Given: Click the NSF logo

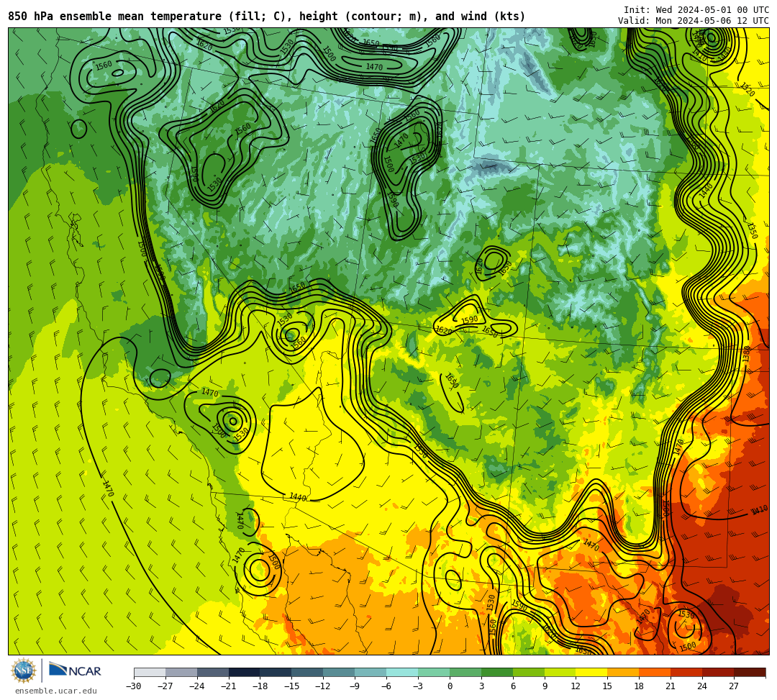Looking at the screenshot, I should [x=24, y=671].
